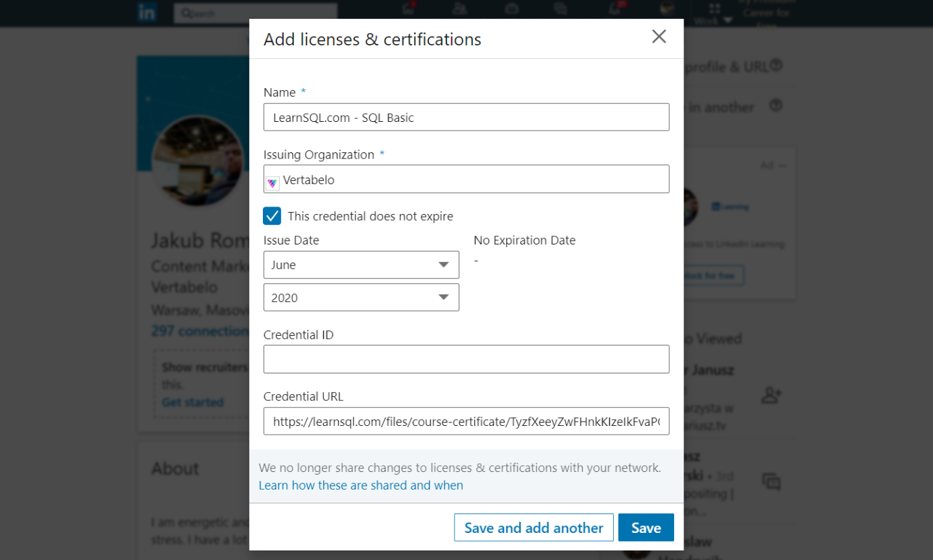Click the Credential URL input field
The width and height of the screenshot is (933, 560).
click(466, 421)
